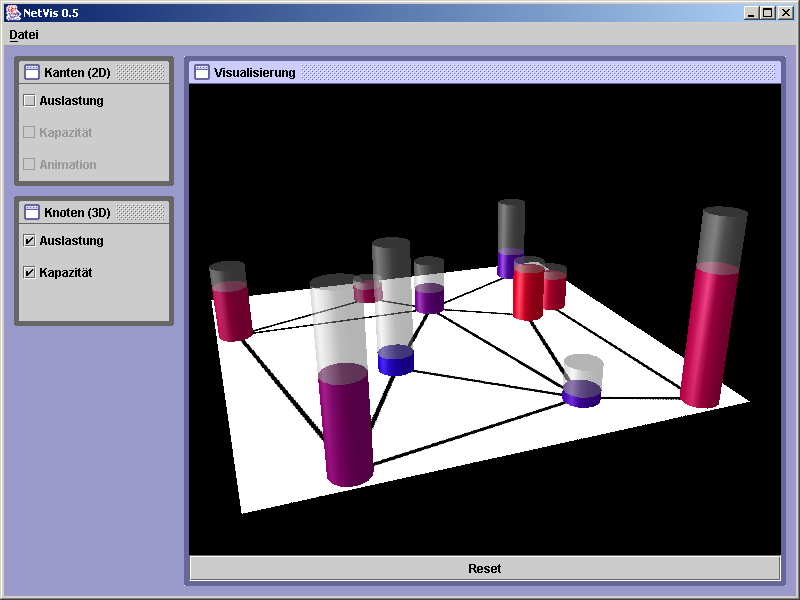Minimize the NetVis window
The width and height of the screenshot is (800, 600).
[751, 13]
